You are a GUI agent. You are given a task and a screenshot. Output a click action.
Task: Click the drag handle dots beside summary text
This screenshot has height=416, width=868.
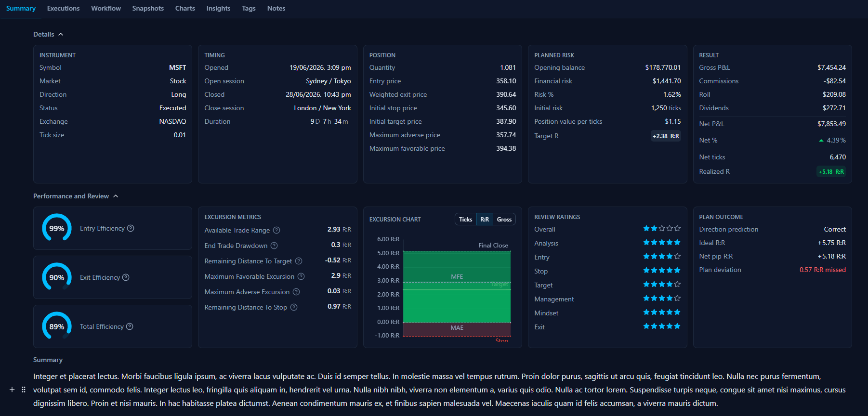(24, 390)
